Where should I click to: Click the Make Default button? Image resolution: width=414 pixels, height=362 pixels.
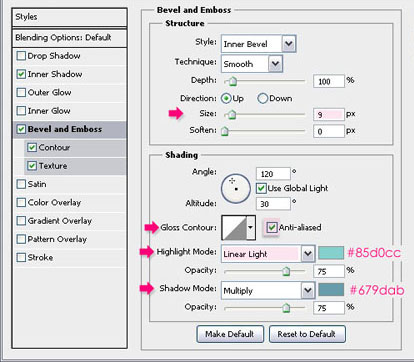230,334
